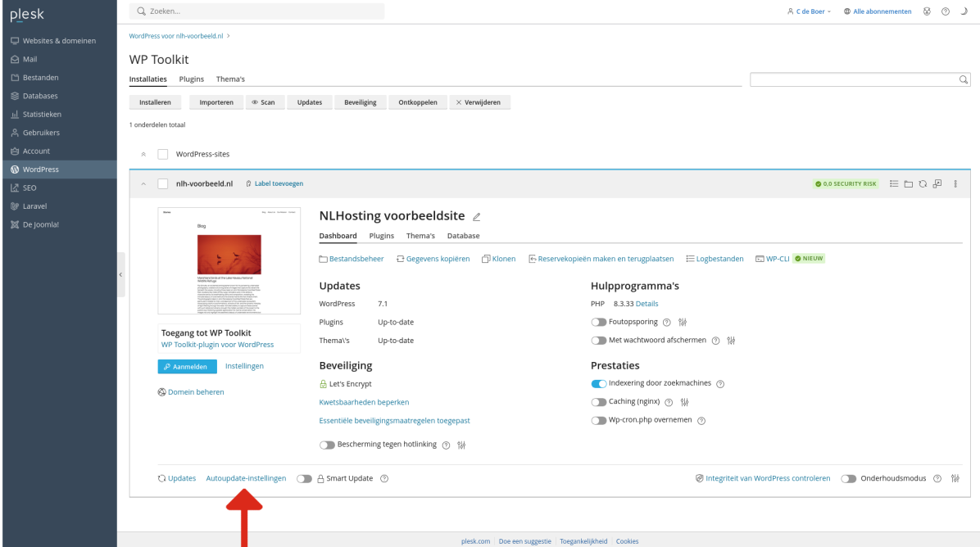Screen dimensions: 980x547
Task: Click the Installeren button
Action: (x=155, y=102)
